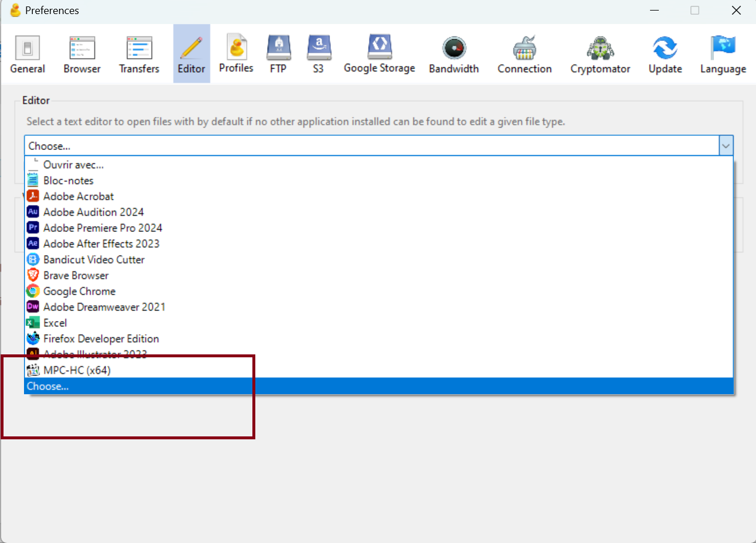756x543 pixels.
Task: Choose MPC-HC (x64) from the list
Action: tap(379, 370)
